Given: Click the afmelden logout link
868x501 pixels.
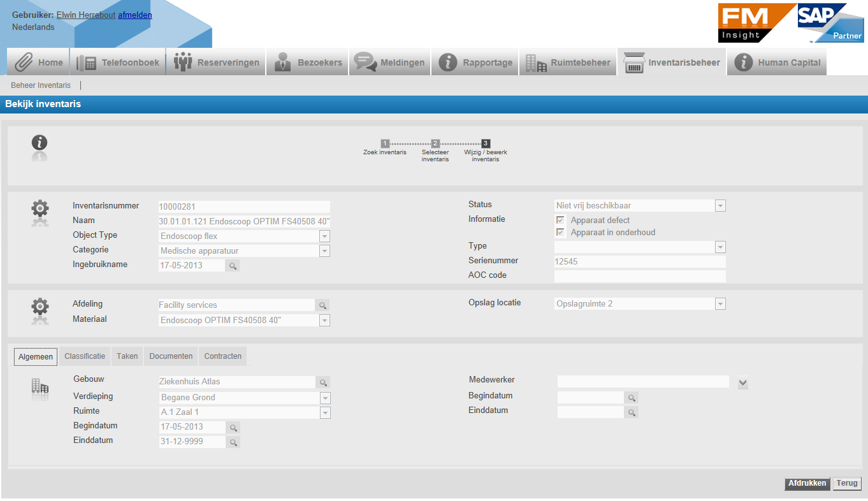Looking at the screenshot, I should (135, 15).
